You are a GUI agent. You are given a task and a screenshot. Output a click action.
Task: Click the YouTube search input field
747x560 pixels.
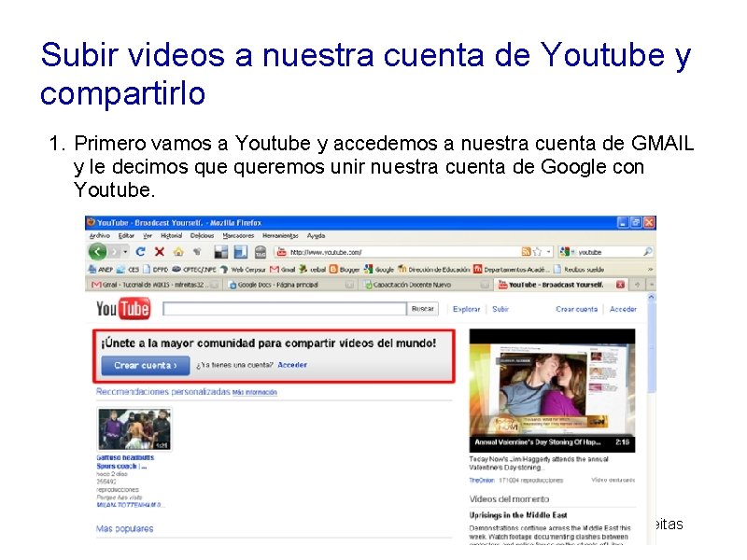285,309
